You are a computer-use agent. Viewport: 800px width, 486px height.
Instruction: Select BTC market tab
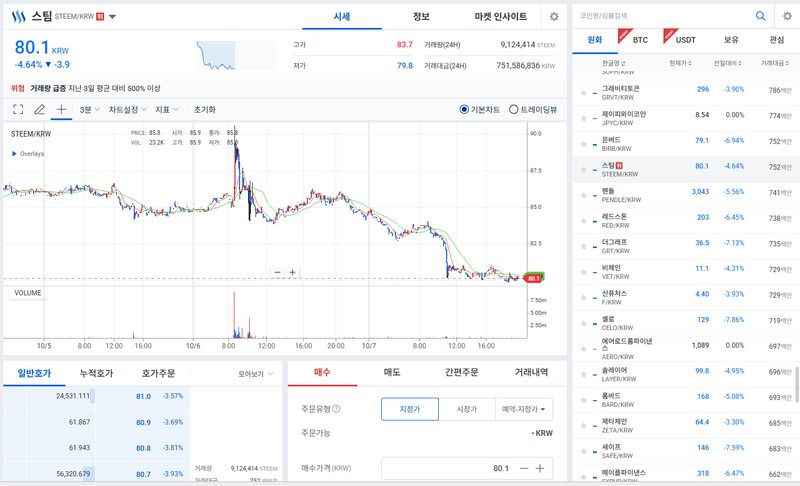640,40
